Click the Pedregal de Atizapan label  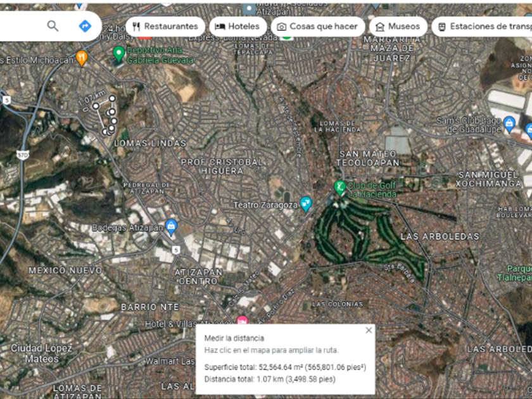pos(146,188)
